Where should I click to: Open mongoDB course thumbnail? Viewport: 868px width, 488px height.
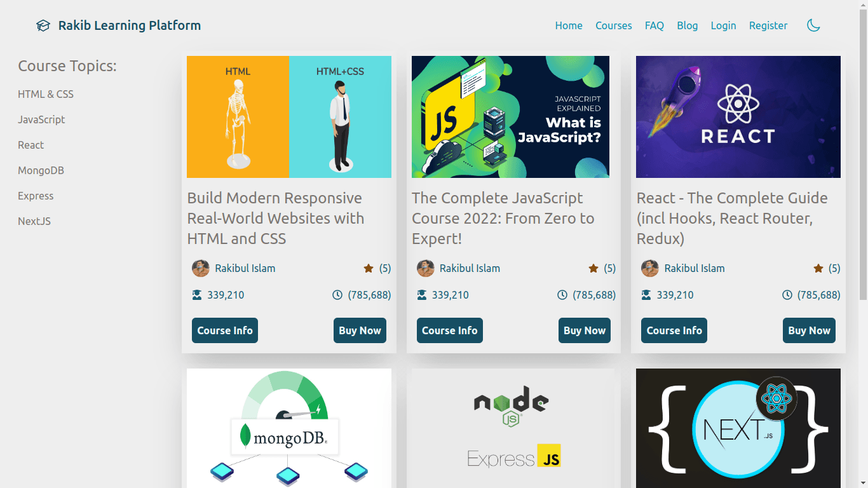pos(289,428)
